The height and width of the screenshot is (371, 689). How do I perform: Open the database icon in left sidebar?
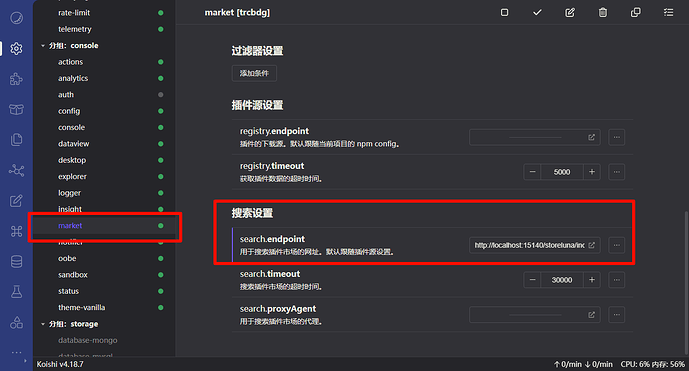pyautogui.click(x=16, y=262)
